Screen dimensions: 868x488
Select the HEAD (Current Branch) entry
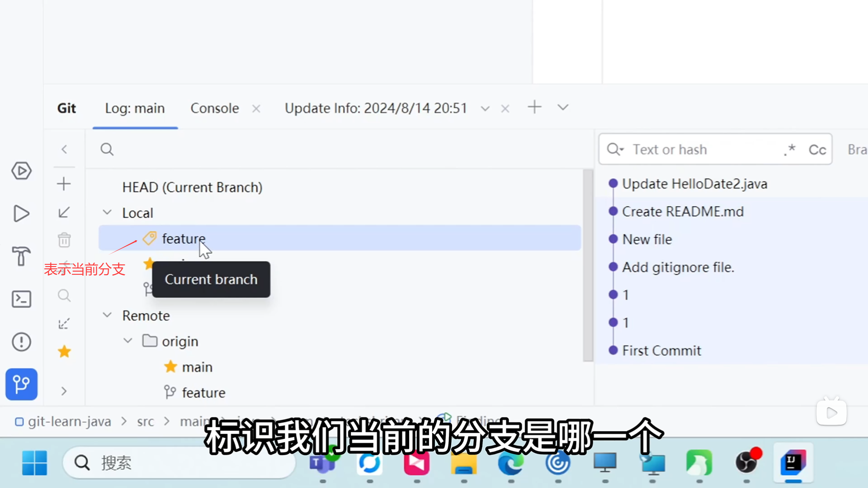(192, 187)
